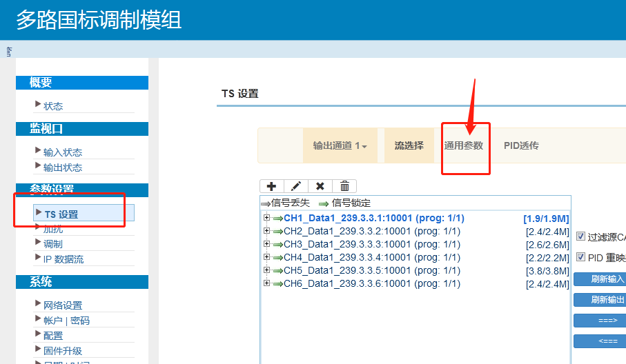
Task: Toggle the 过滤源CA checkbox
Action: [x=580, y=236]
